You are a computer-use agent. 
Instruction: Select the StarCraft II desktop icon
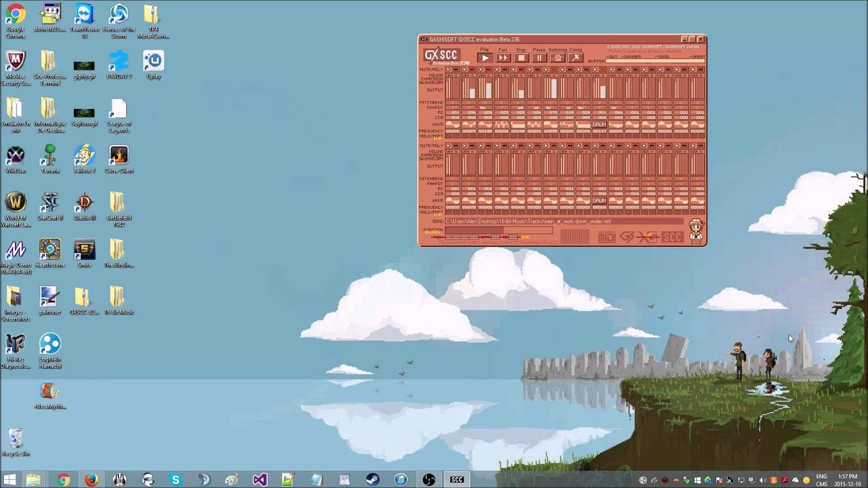tap(50, 206)
